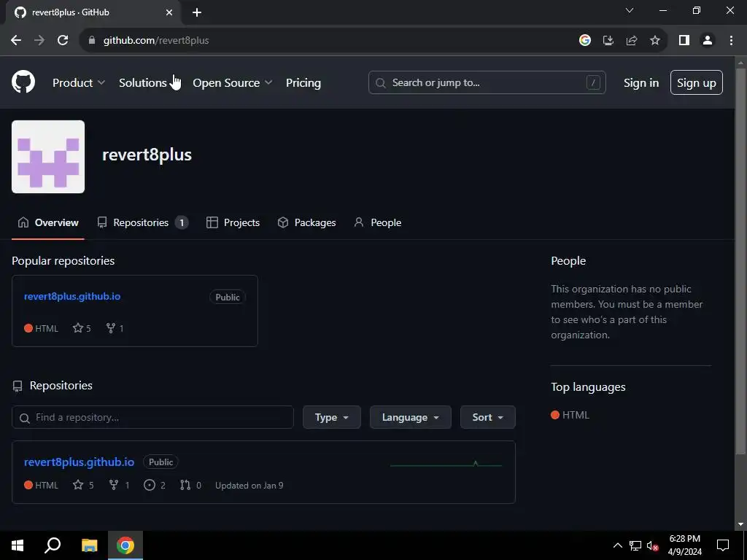
Task: Show hidden system tray icons
Action: click(617, 545)
